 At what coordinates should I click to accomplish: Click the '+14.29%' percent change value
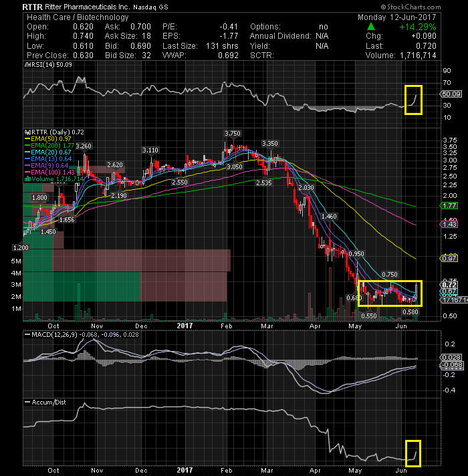pyautogui.click(x=418, y=27)
